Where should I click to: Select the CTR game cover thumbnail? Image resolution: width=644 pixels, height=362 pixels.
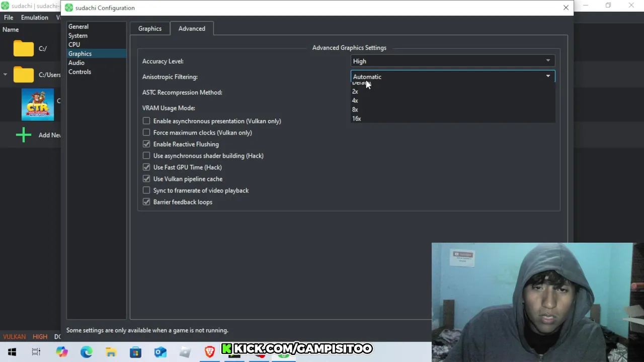click(x=38, y=105)
